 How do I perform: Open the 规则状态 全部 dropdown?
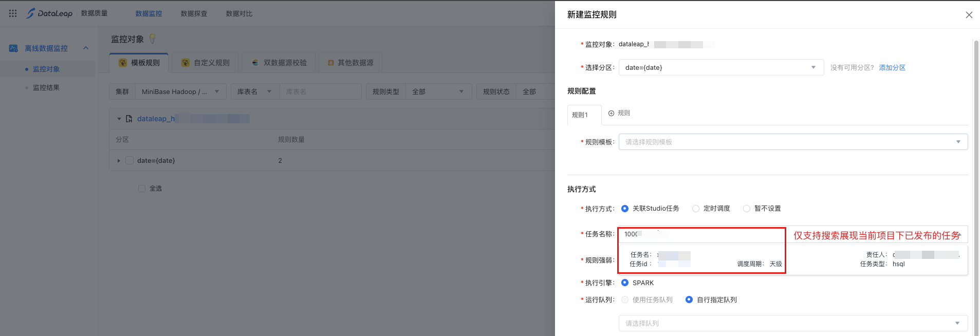(x=535, y=91)
